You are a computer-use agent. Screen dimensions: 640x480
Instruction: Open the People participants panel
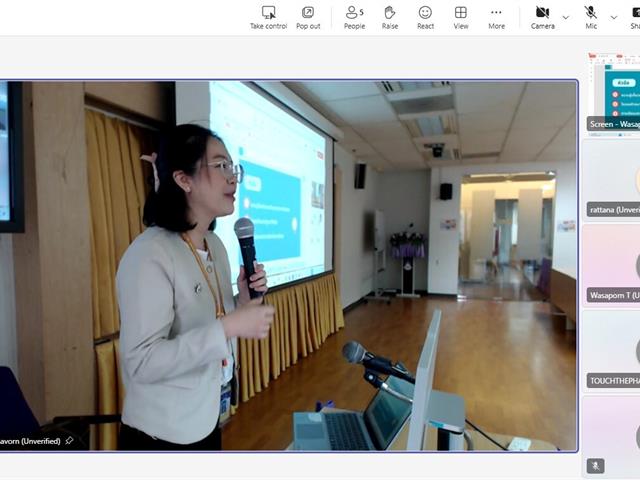click(354, 16)
